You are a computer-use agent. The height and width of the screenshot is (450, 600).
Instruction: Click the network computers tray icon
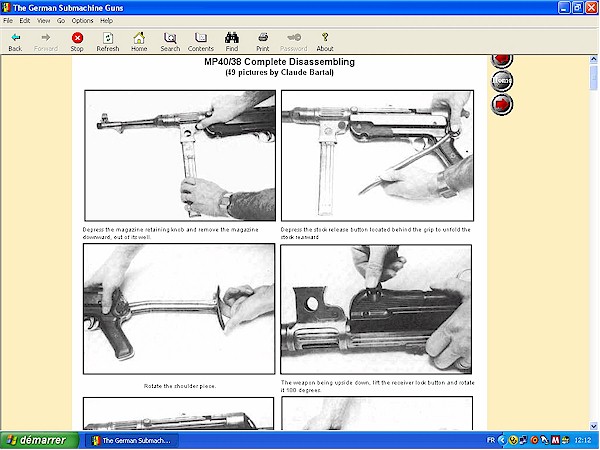pyautogui.click(x=523, y=440)
